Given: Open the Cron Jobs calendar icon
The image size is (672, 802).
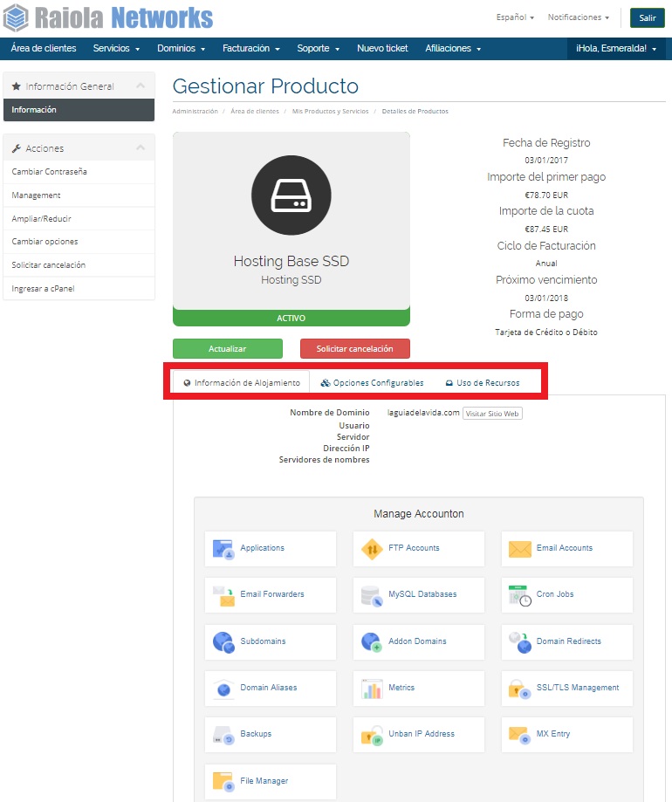Looking at the screenshot, I should point(520,595).
